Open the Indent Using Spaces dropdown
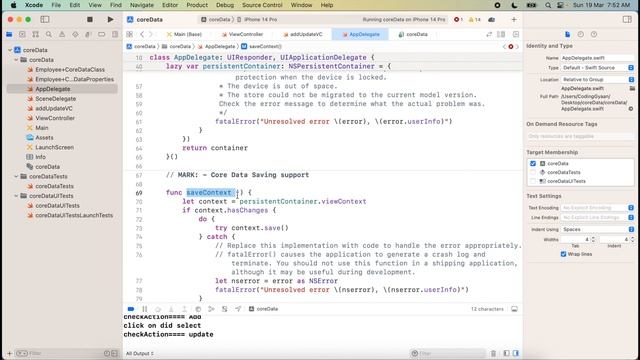This screenshot has height=360, width=640. [x=598, y=229]
